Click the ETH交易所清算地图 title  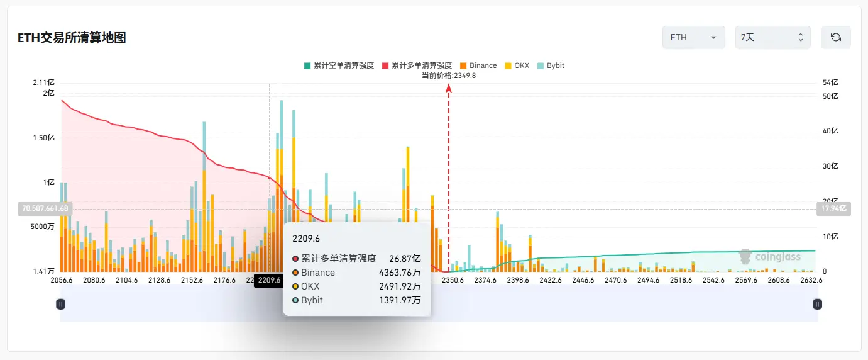pos(72,38)
